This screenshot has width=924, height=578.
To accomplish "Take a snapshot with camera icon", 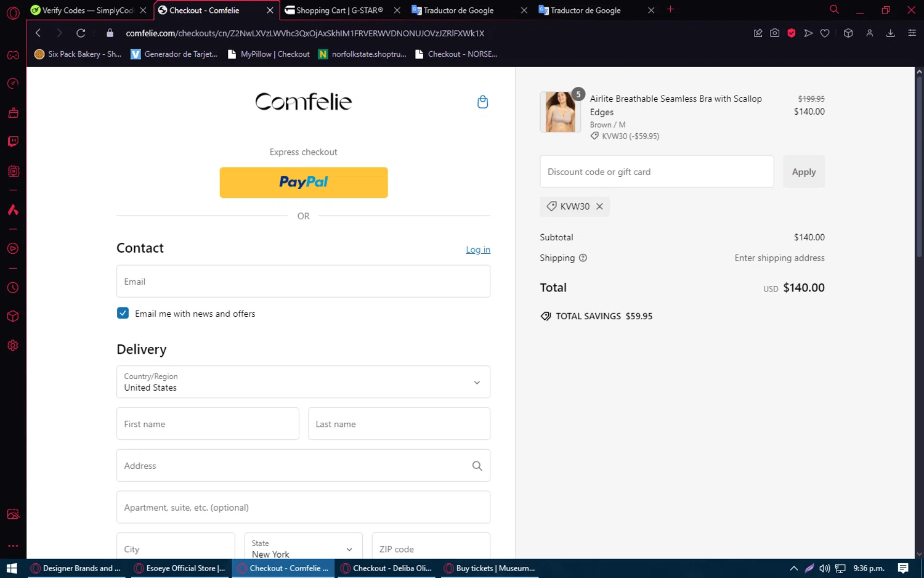I will coord(775,33).
